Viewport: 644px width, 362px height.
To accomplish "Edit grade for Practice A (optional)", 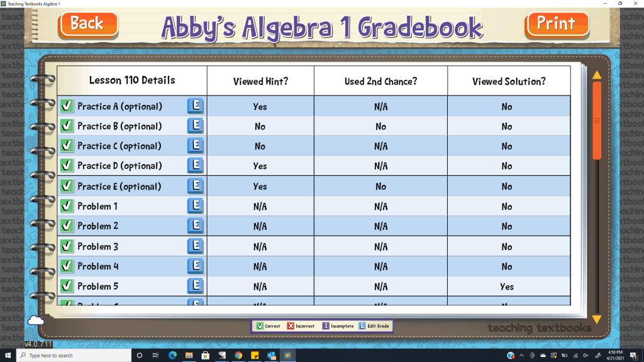I will pyautogui.click(x=196, y=106).
